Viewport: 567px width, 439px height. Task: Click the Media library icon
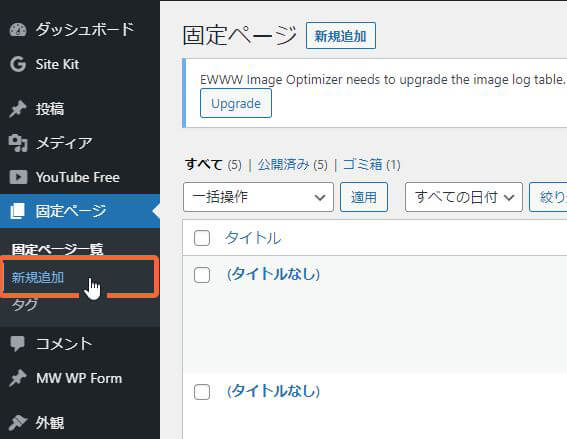pyautogui.click(x=18, y=143)
